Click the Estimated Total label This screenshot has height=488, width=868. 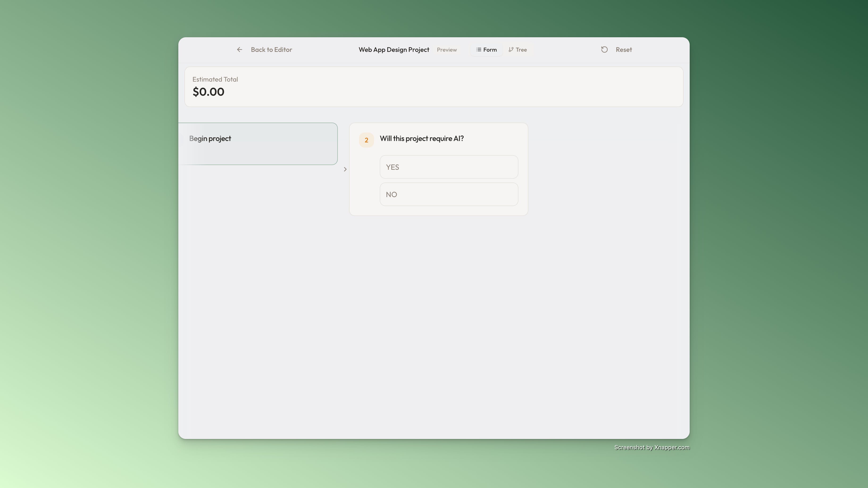click(215, 79)
